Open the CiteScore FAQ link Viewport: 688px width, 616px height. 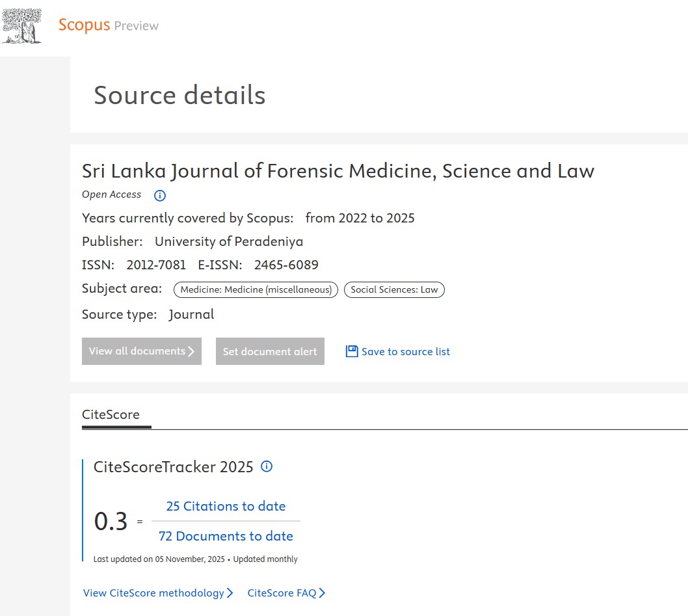tap(282, 593)
